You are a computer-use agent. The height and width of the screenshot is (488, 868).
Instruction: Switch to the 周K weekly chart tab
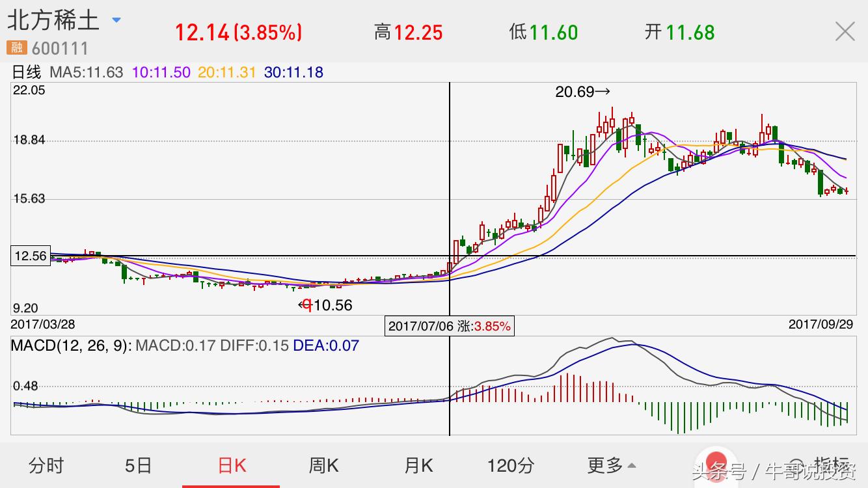[x=323, y=466]
